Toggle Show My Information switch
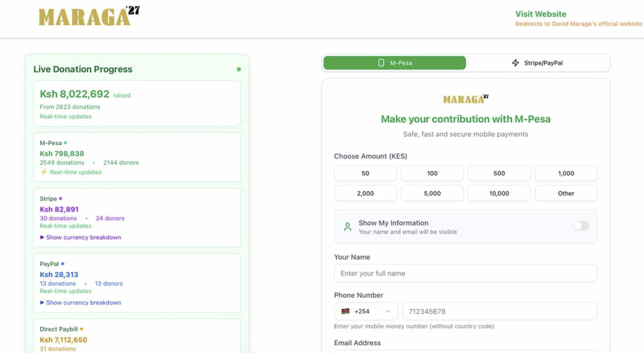Viewport: 644px width, 353px height. (x=581, y=226)
